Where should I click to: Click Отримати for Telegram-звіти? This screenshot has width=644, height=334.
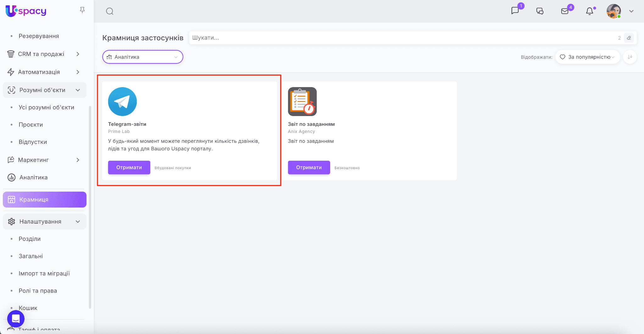point(129,167)
